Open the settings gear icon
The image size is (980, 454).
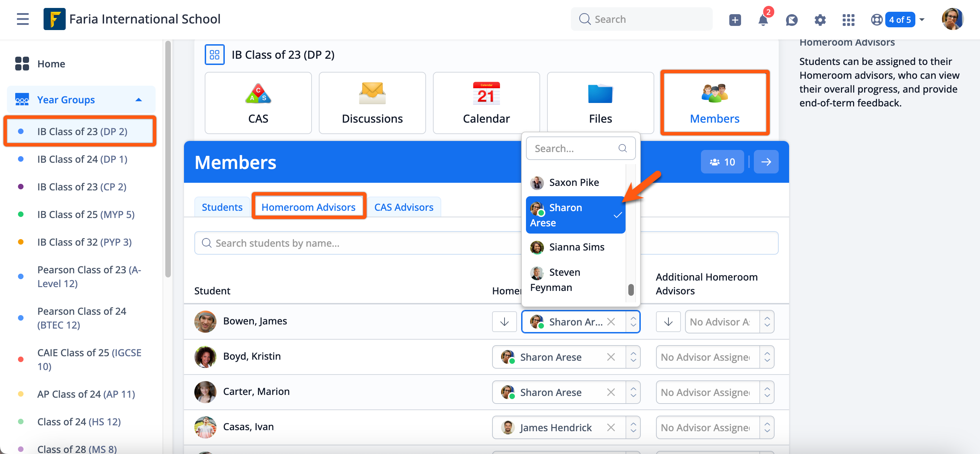click(820, 20)
